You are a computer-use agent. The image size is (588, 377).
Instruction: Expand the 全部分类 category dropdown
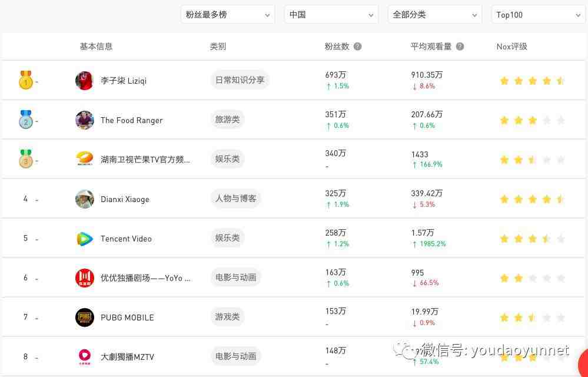click(x=434, y=15)
